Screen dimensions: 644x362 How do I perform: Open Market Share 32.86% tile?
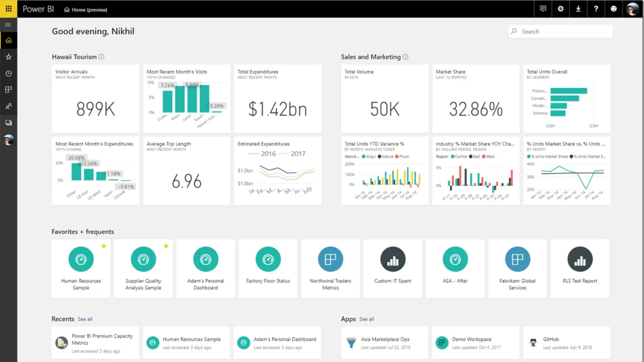pyautogui.click(x=476, y=99)
